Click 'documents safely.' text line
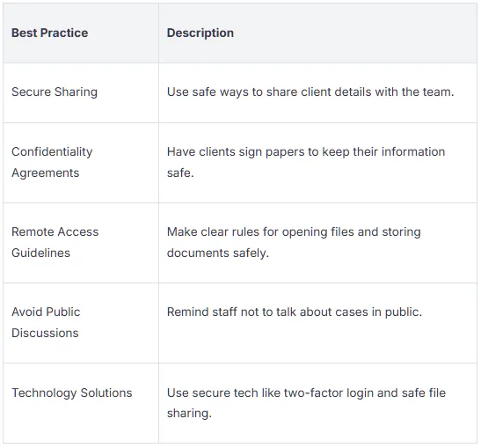Image resolution: width=481 pixels, height=448 pixels. [218, 253]
